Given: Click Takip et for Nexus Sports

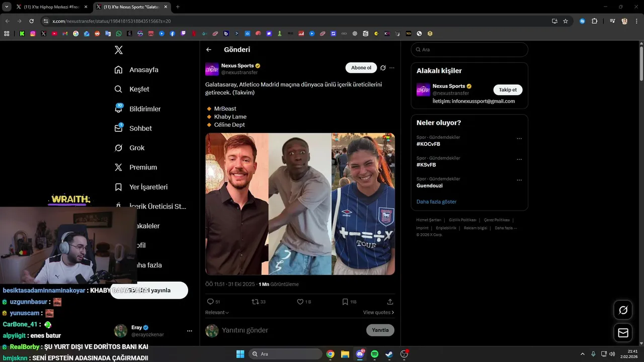Looking at the screenshot, I should 508,90.
